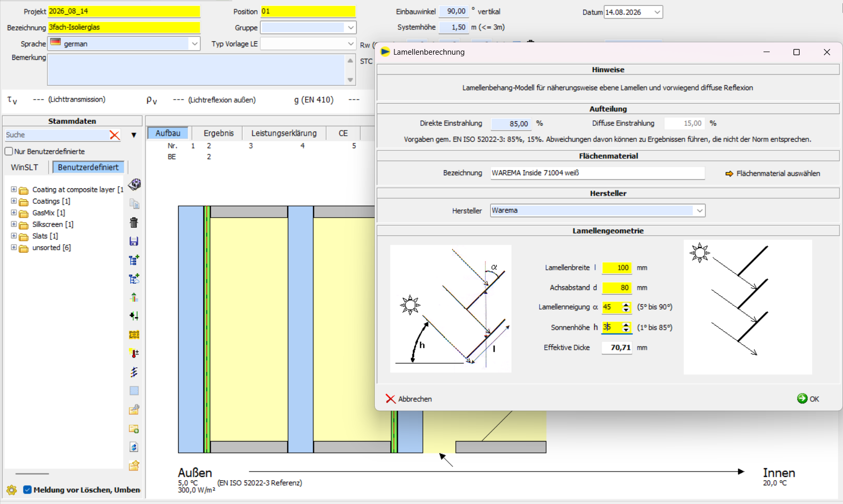Click Flächenmaterial auswählen link
Screen dimensions: 843x504
pos(773,174)
